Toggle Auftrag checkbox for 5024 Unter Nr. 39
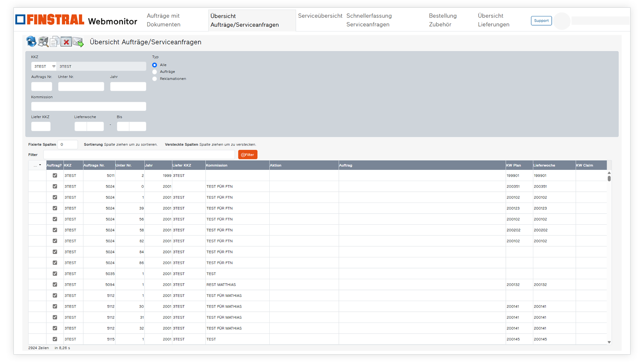This screenshot has height=362, width=644. point(55,208)
